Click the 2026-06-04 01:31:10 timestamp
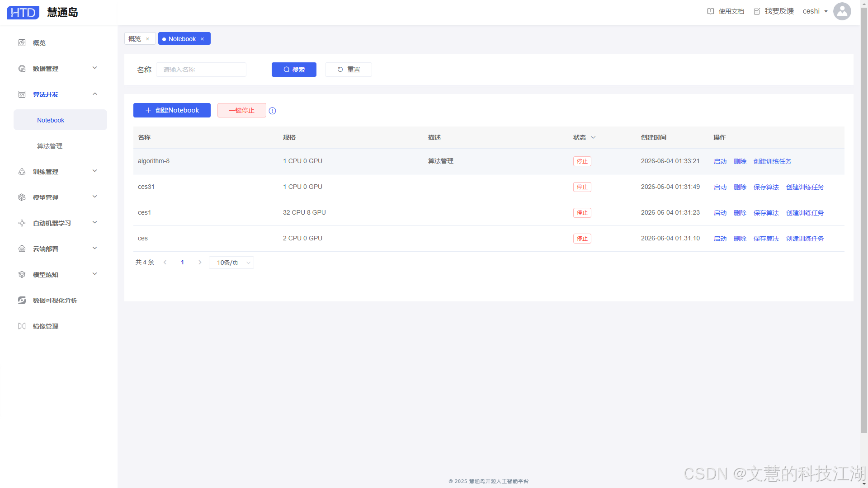The image size is (868, 488). coord(670,239)
